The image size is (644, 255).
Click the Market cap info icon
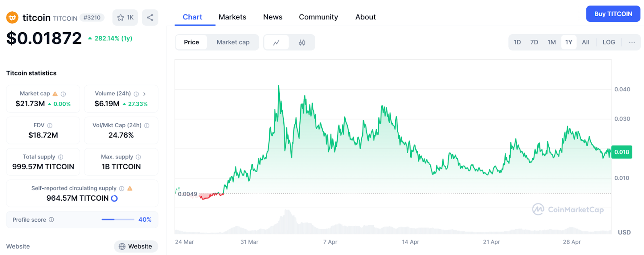[63, 94]
